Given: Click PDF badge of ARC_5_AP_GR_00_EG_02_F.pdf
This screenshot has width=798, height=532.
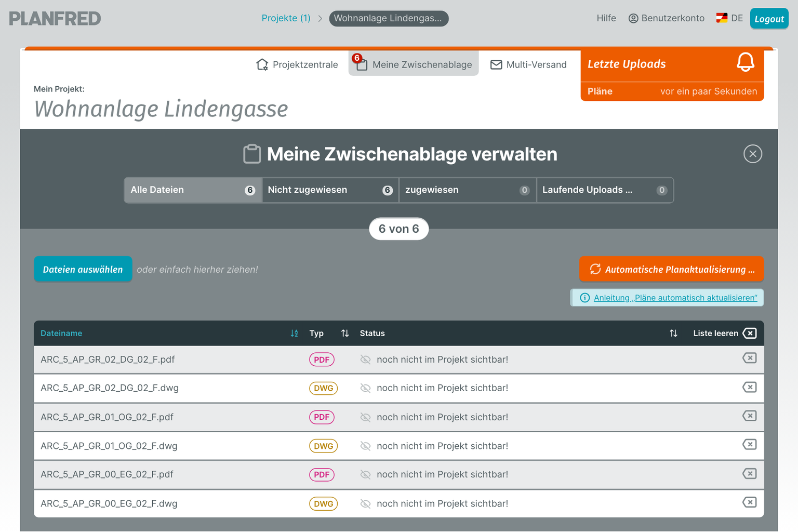Looking at the screenshot, I should pos(322,474).
